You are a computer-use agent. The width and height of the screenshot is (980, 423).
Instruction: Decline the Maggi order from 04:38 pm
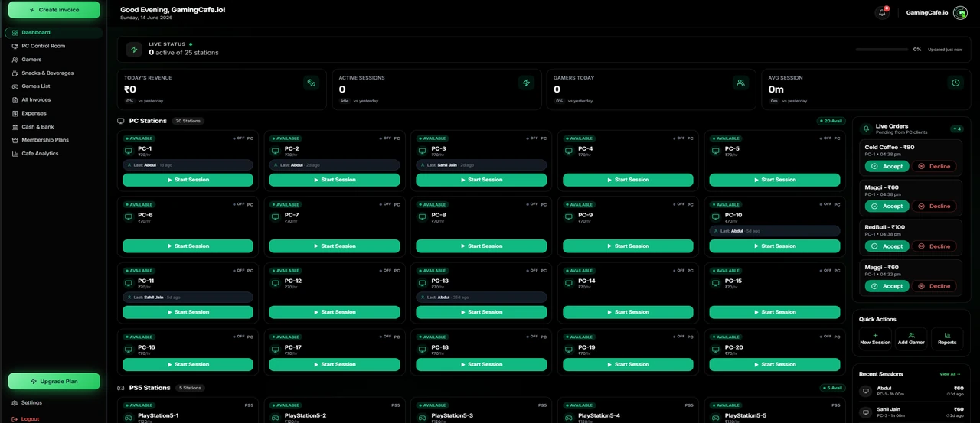point(934,206)
